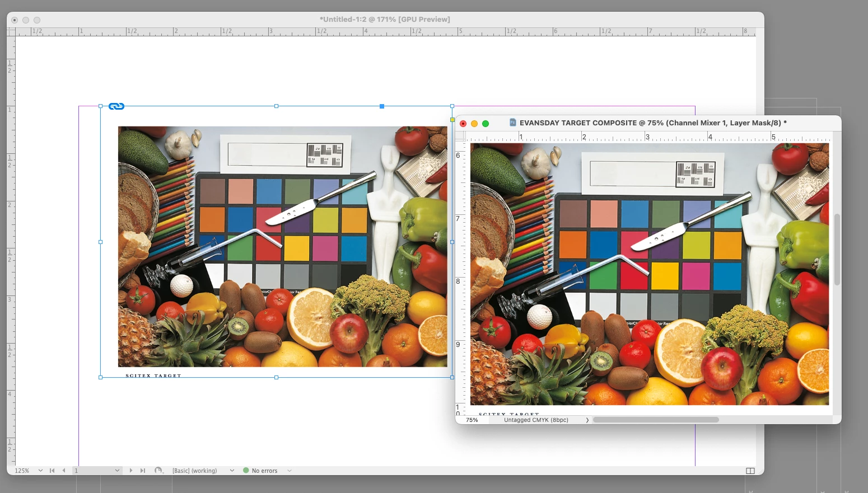Click the top-center handle of the selected frame

click(x=276, y=106)
